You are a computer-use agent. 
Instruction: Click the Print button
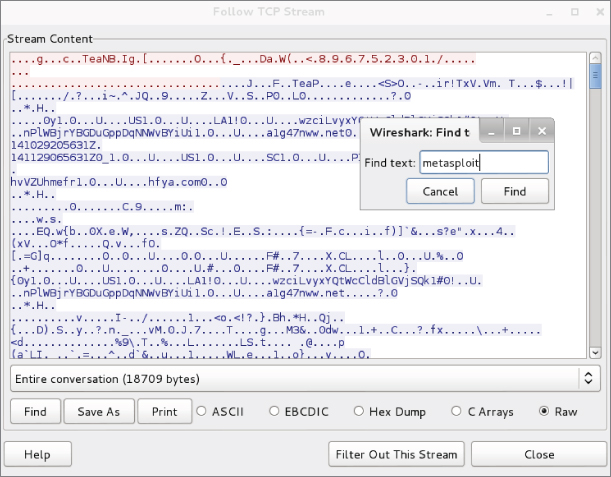click(164, 412)
